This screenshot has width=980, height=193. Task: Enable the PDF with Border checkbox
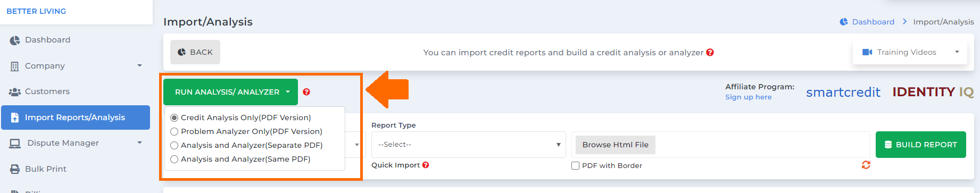point(575,166)
